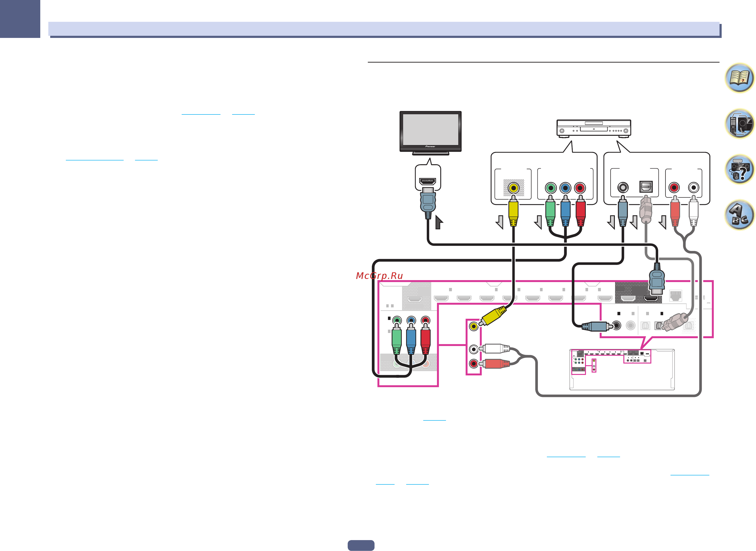Open the contents book icon
The image size is (756, 551).
tap(739, 78)
